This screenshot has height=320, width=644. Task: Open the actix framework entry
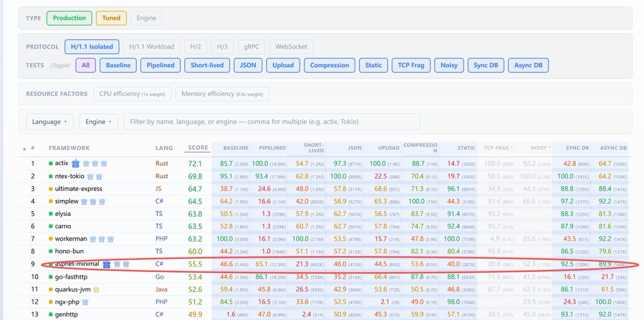[x=62, y=163]
